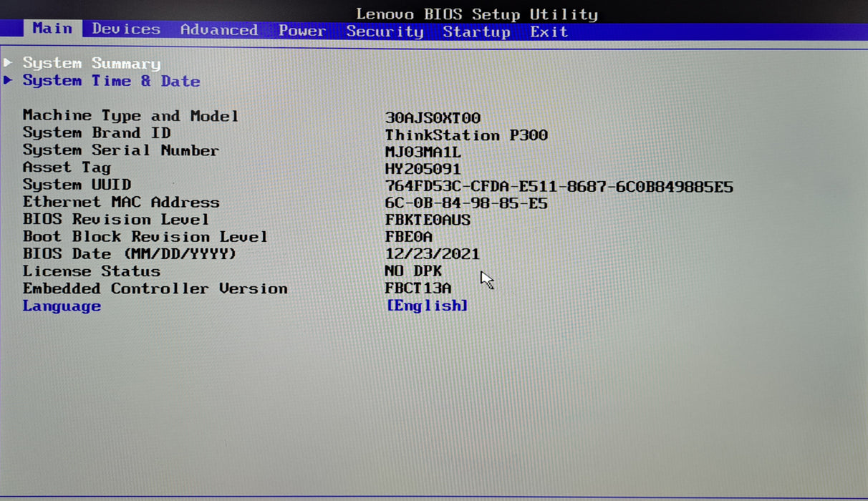Open System Time & Date submenu
This screenshot has width=868, height=501.
coord(111,81)
